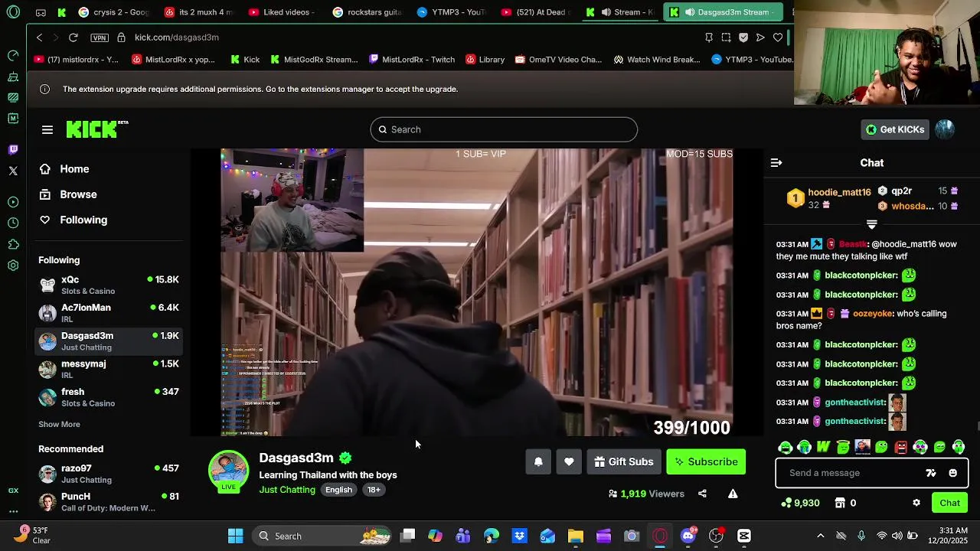Click hoodie_matt16 on gift leaderboard
The height and width of the screenshot is (551, 980).
pyautogui.click(x=839, y=192)
